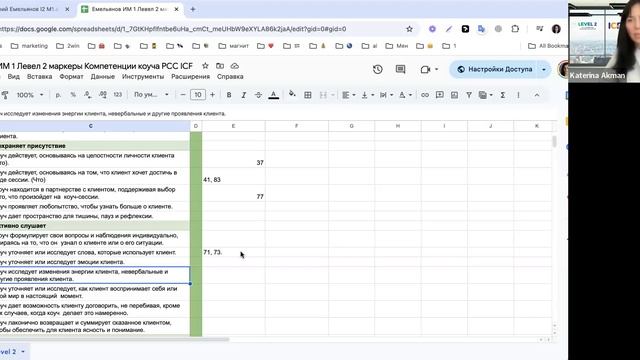Open the text color picker
Image resolution: width=640 pixels, height=360 pixels.
pos(273,95)
